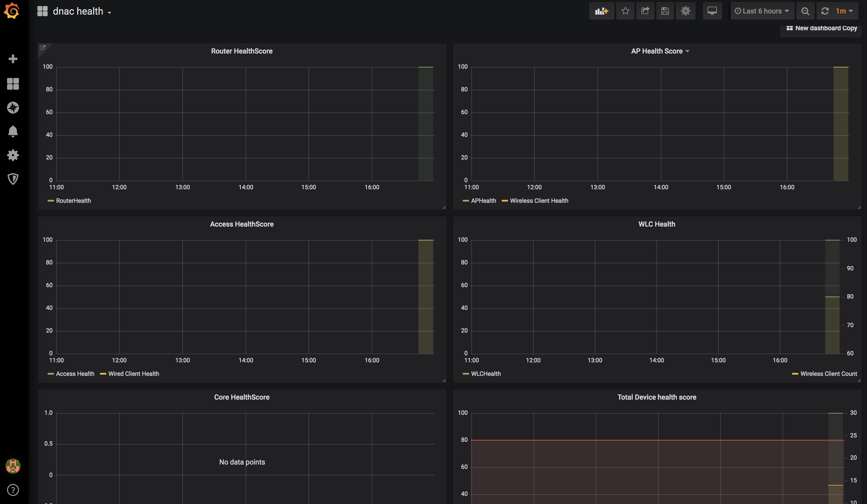Open Dashboards menu in left sidebar
Image resolution: width=867 pixels, height=504 pixels.
tap(13, 84)
